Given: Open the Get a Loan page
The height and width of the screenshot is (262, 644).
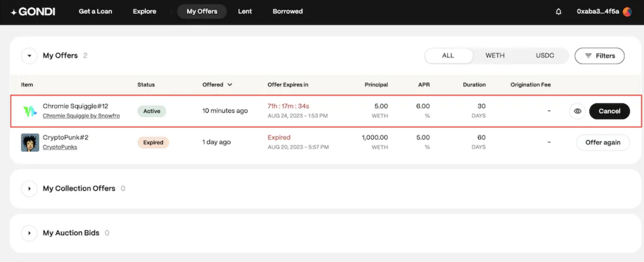Looking at the screenshot, I should click(x=95, y=11).
